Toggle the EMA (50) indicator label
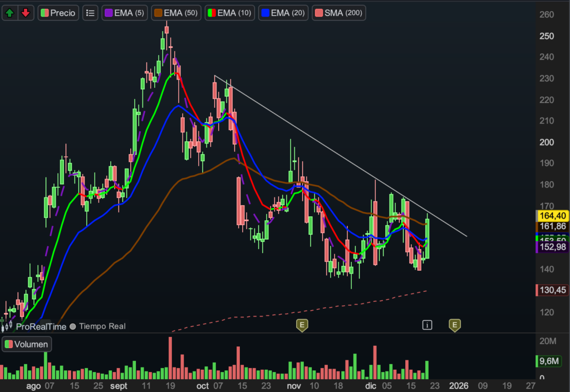The image size is (570, 392). 176,13
